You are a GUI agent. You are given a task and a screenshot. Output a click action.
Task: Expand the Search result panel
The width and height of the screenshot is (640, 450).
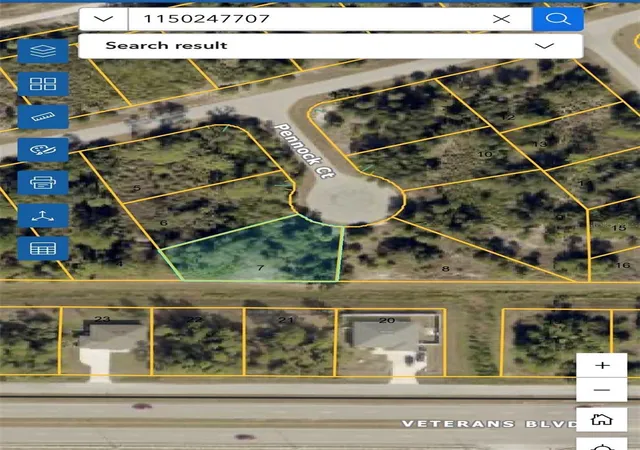point(544,46)
